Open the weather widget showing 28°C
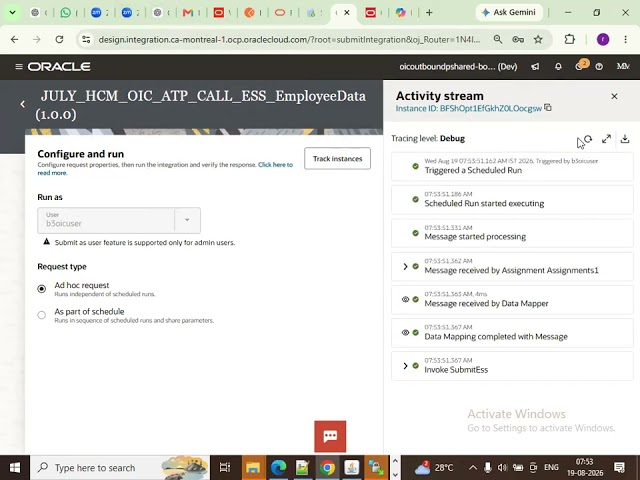The width and height of the screenshot is (640, 480). 434,467
